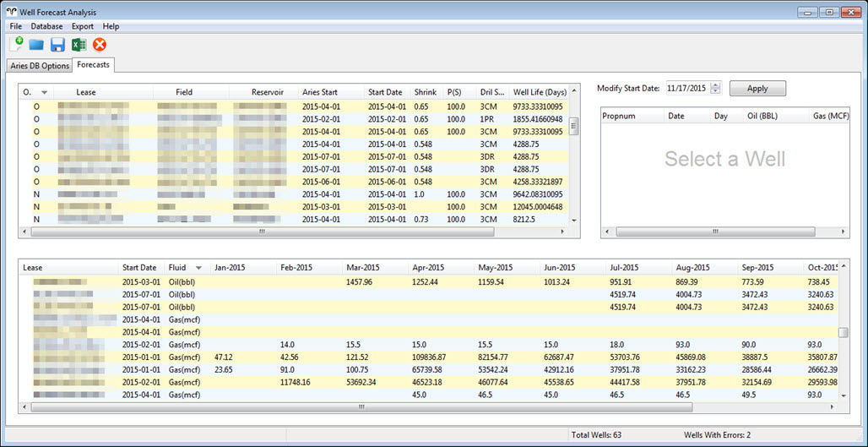Click the forecast table scroll-right arrow

833,407
